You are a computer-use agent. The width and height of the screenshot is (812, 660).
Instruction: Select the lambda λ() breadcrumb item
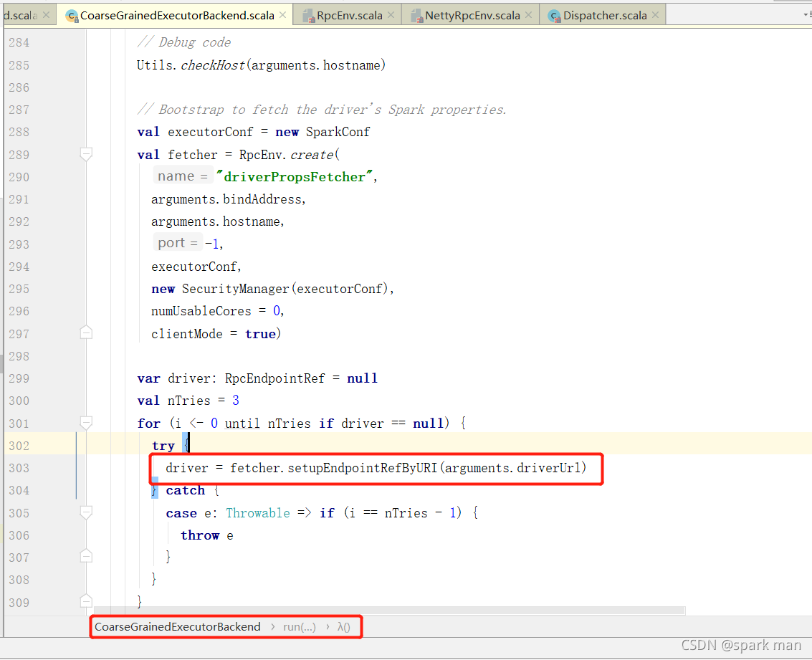pos(344,627)
